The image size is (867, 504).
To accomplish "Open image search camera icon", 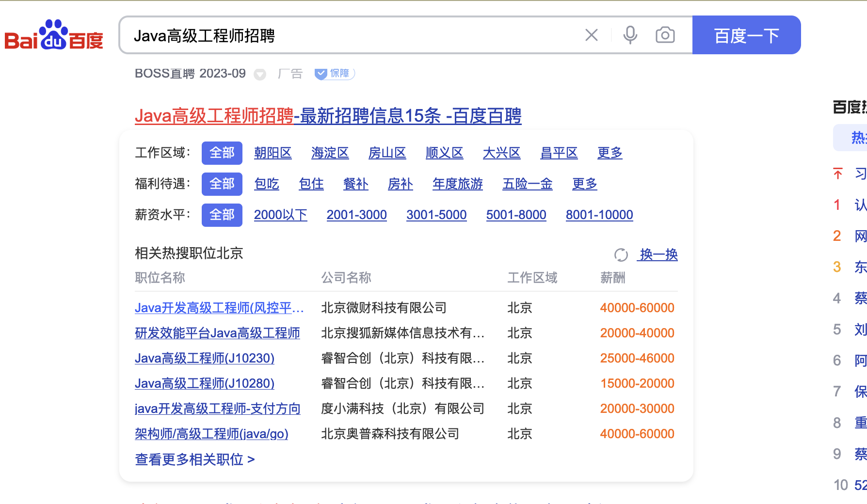I will [x=665, y=35].
